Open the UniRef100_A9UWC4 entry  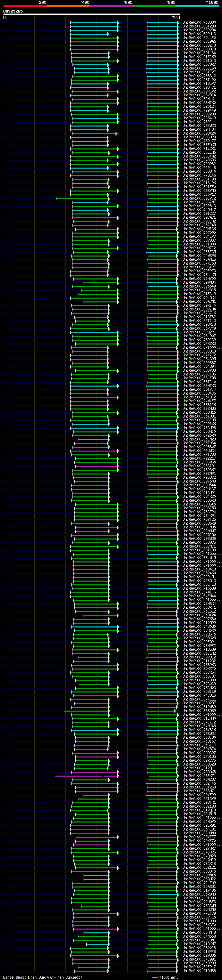pos(199,451)
